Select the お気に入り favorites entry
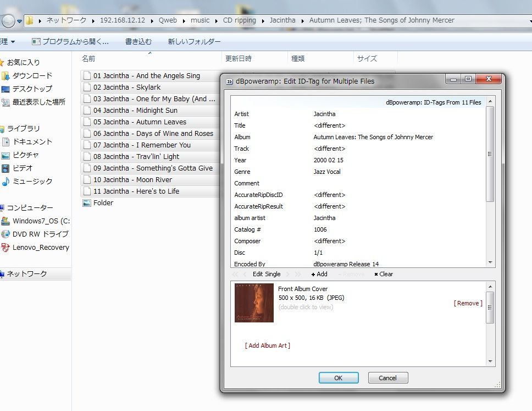This screenshot has height=411, width=532. click(23, 63)
